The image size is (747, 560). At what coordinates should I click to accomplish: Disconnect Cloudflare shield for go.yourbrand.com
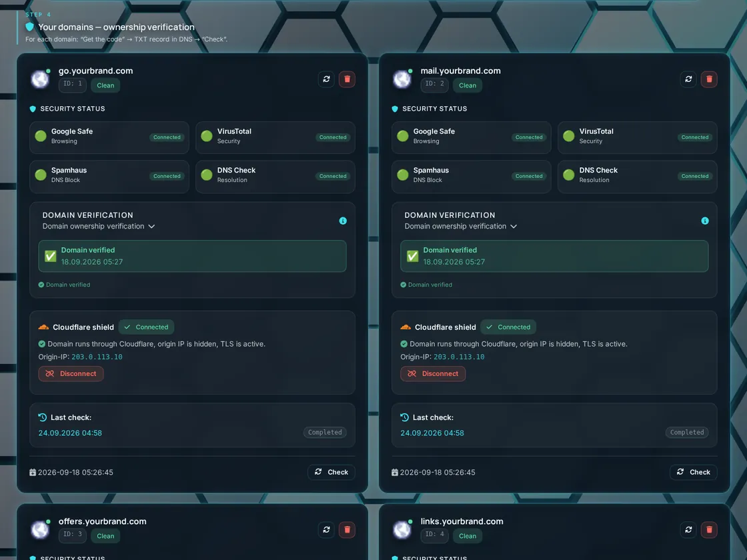pyautogui.click(x=71, y=374)
